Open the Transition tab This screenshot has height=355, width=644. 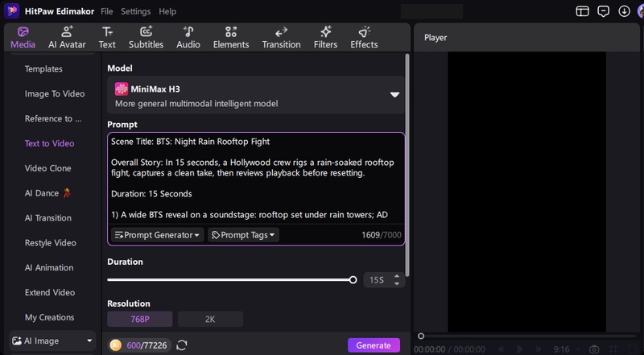coord(281,38)
